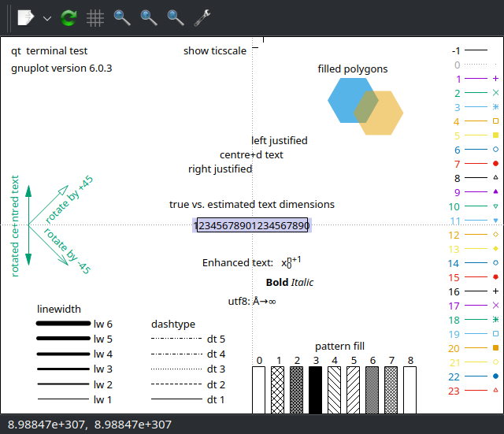Click the "show ticscale" label
This screenshot has height=434, width=504.
215,50
